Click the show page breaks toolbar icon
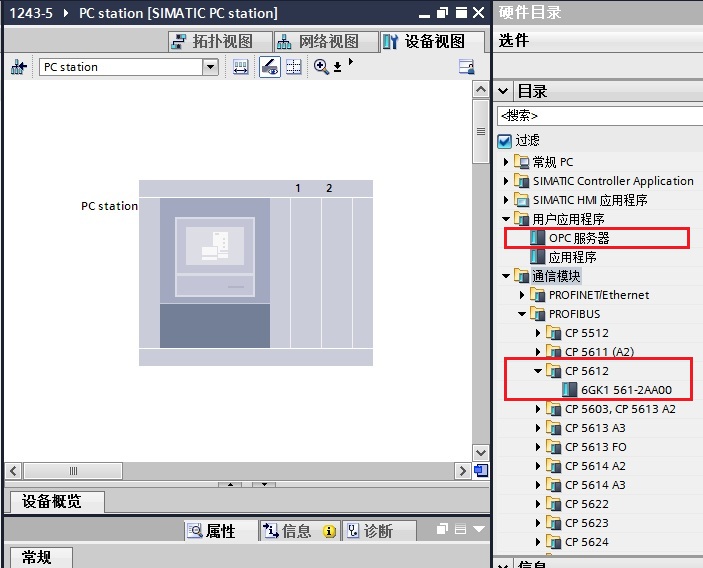This screenshot has width=703, height=568. (294, 67)
